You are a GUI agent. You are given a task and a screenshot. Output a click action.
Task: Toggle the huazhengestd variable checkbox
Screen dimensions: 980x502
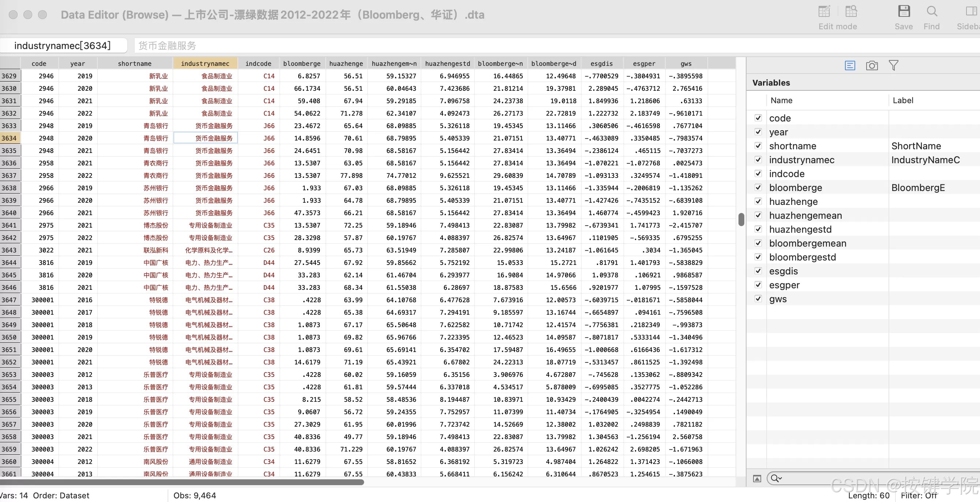coord(758,229)
